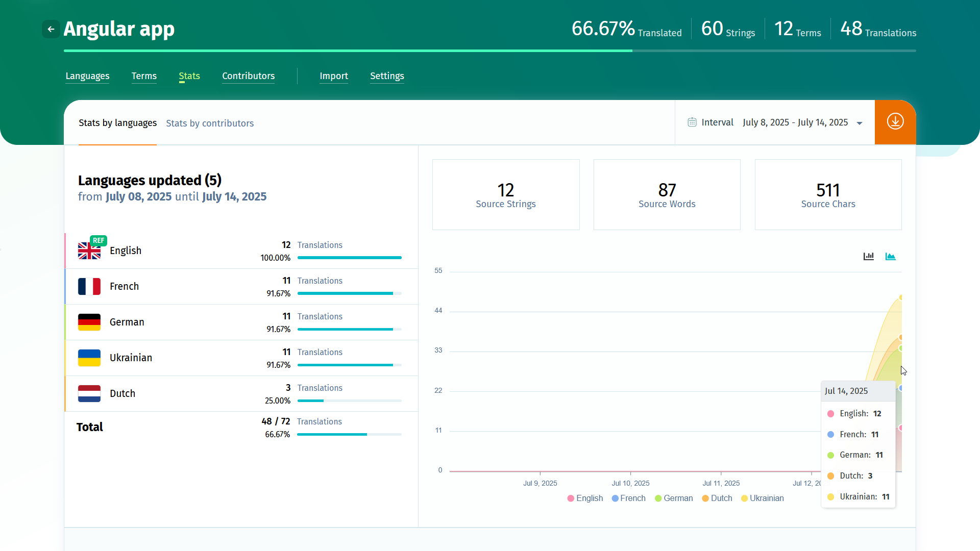Click 'Dutch: 3' in chart tooltip
This screenshot has width=980, height=551.
tap(850, 476)
